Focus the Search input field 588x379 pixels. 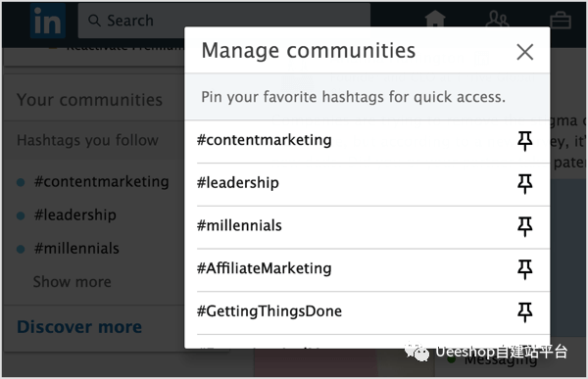point(224,21)
